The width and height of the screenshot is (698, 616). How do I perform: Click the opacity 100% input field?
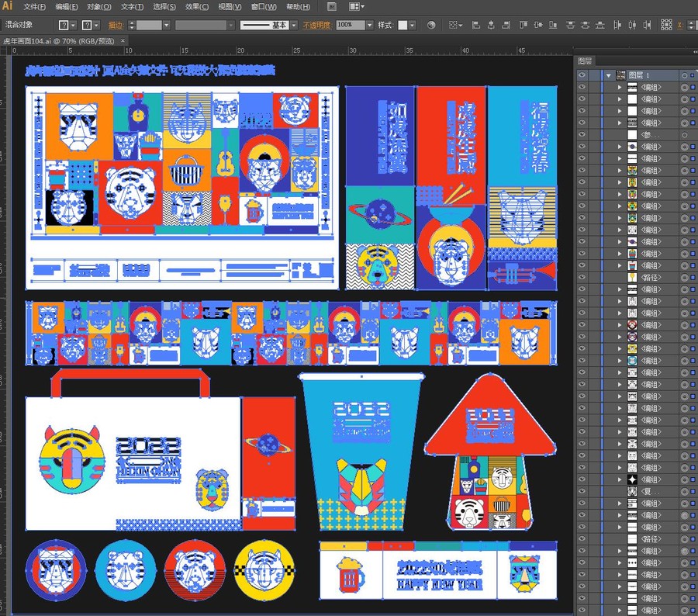[x=351, y=26]
